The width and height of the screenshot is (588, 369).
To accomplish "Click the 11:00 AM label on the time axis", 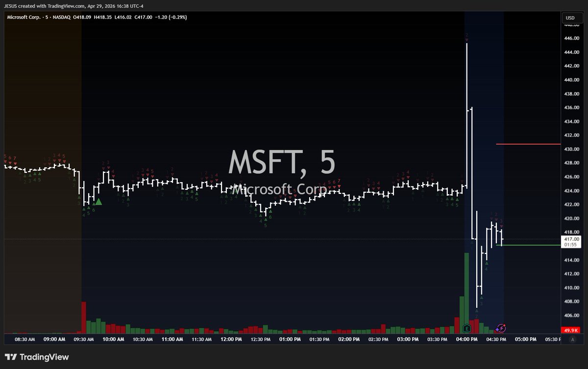I will coord(172,339).
